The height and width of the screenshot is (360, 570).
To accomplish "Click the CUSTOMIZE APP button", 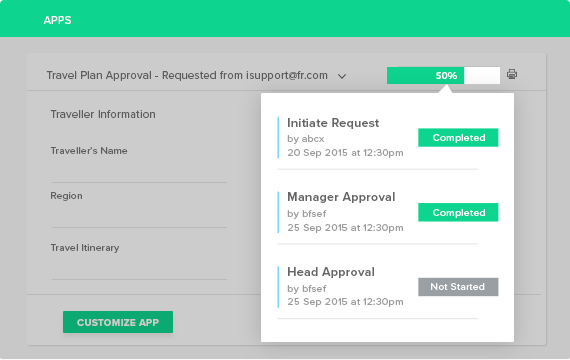I will [x=118, y=322].
